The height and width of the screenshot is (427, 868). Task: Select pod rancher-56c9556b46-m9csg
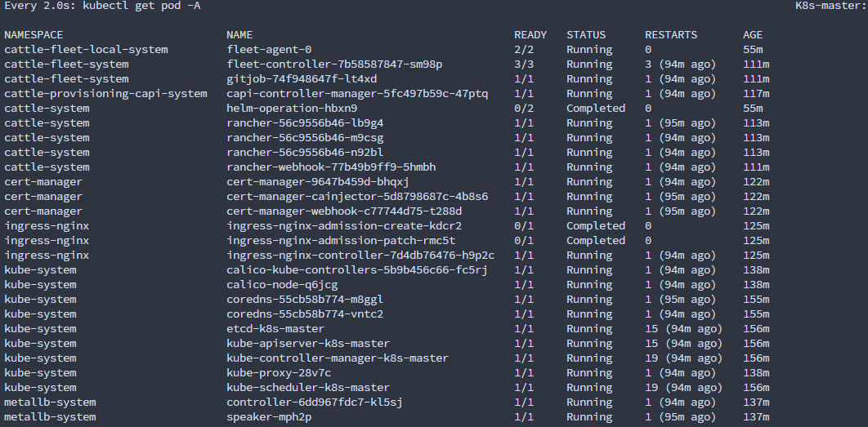pos(305,138)
